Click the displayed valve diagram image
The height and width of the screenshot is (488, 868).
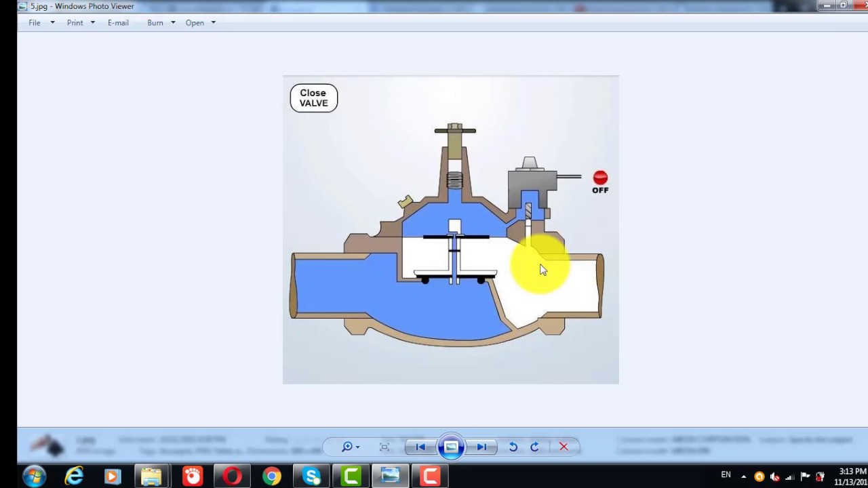point(451,230)
